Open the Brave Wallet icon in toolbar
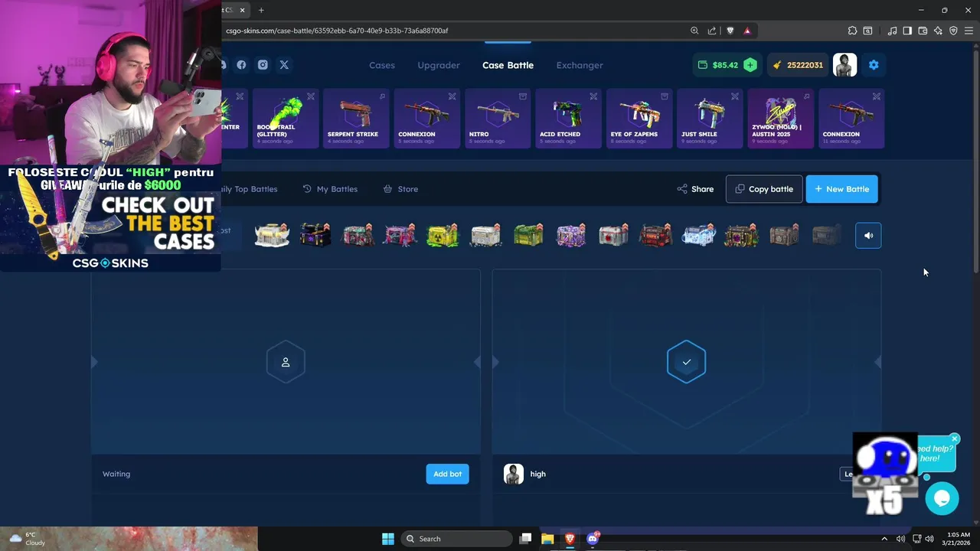 923,31
